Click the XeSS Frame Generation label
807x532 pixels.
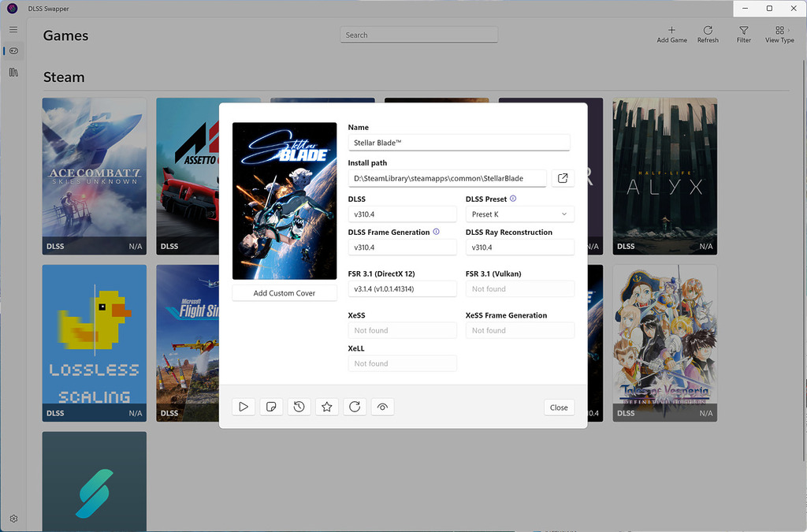507,315
